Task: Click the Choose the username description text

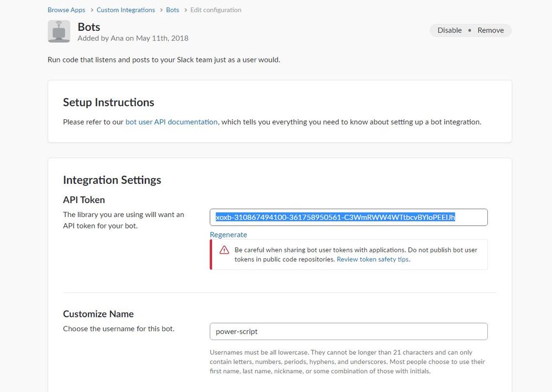Action: [x=119, y=329]
